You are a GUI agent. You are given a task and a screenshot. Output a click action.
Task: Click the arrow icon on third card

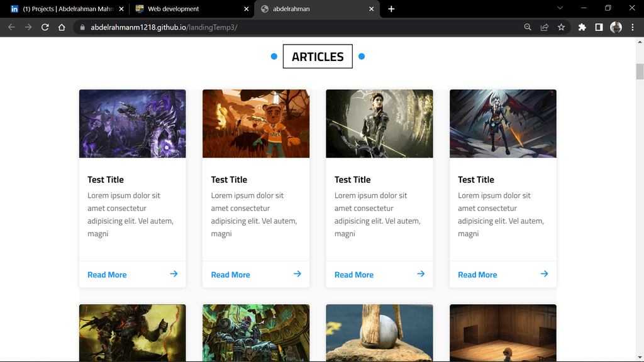pyautogui.click(x=421, y=274)
